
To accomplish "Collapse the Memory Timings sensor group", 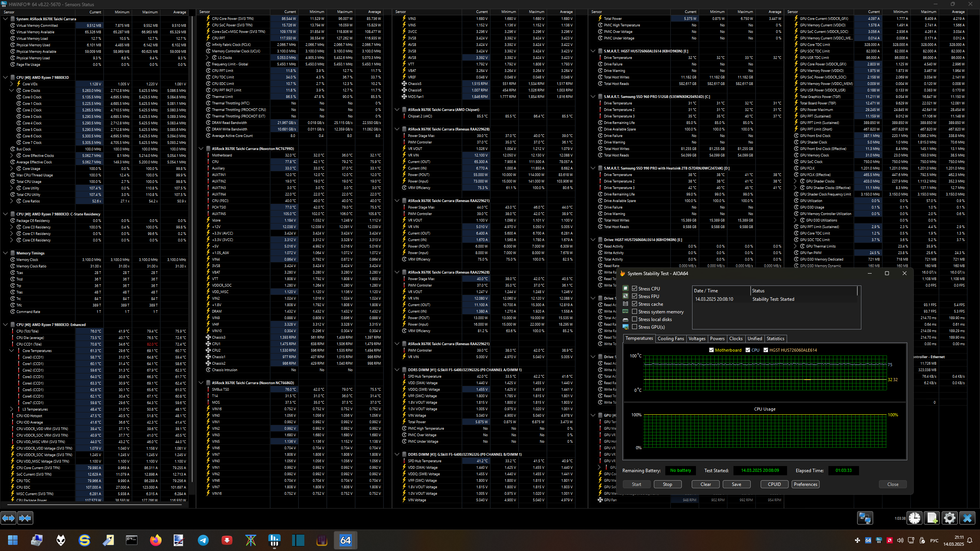I will [5, 253].
